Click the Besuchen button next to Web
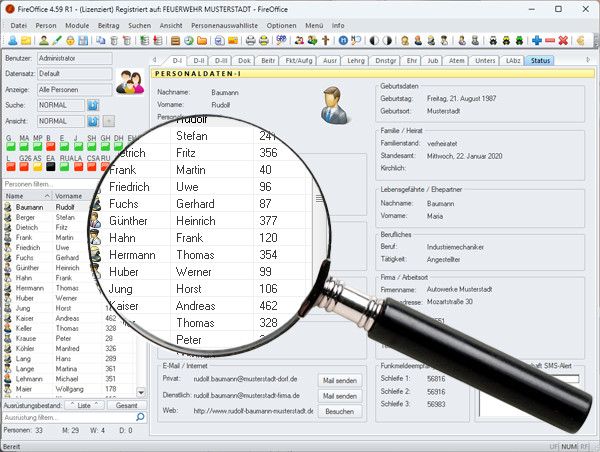The height and width of the screenshot is (452, 600). (x=339, y=411)
